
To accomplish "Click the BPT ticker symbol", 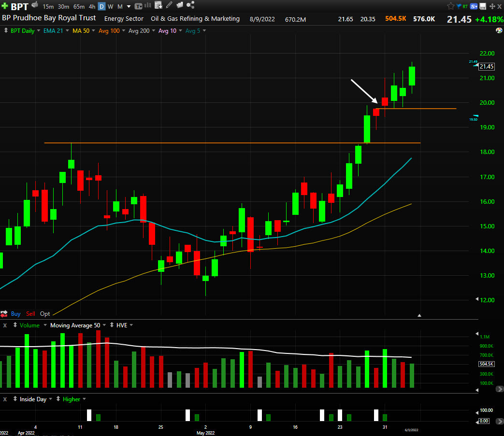I will pos(20,6).
